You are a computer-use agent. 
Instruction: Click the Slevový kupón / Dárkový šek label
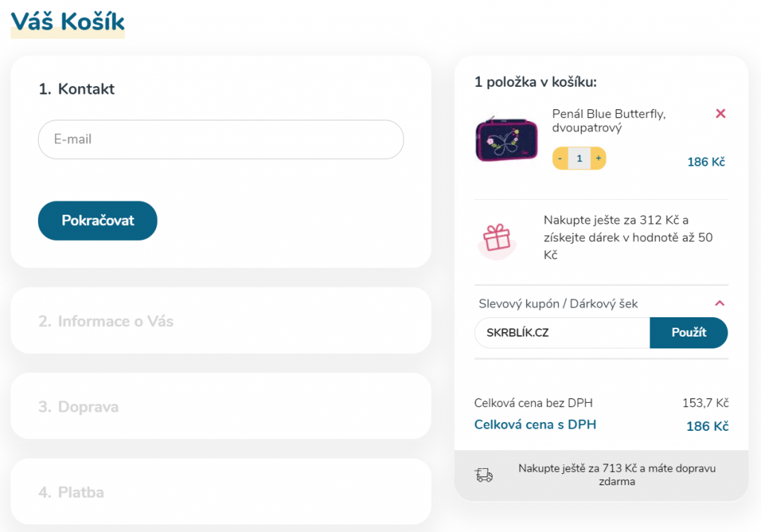click(558, 304)
